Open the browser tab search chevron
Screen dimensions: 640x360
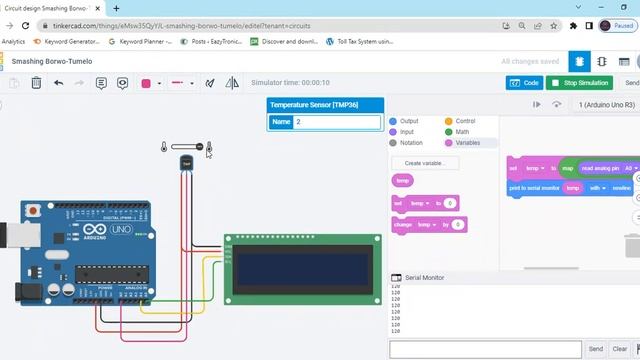578,7
